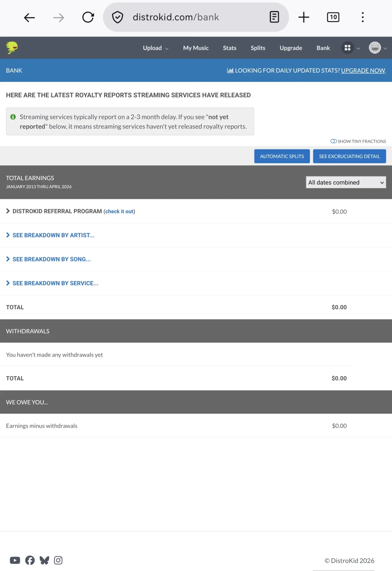Open the Upload menu
The image size is (392, 571).
coord(155,48)
